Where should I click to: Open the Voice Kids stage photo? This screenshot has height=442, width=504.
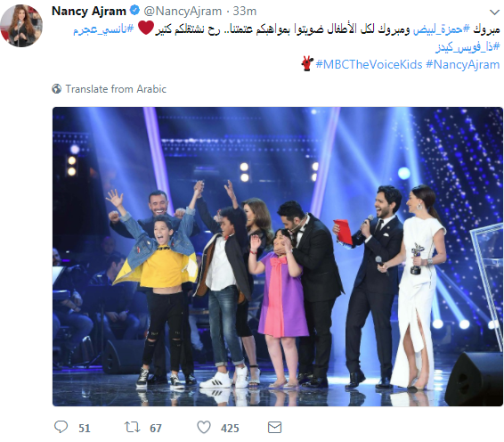278,257
